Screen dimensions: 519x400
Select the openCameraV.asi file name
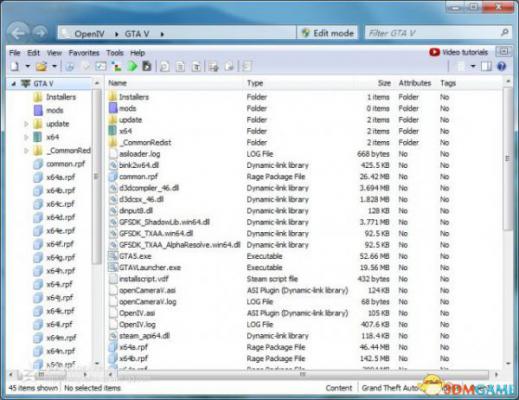coord(147,290)
